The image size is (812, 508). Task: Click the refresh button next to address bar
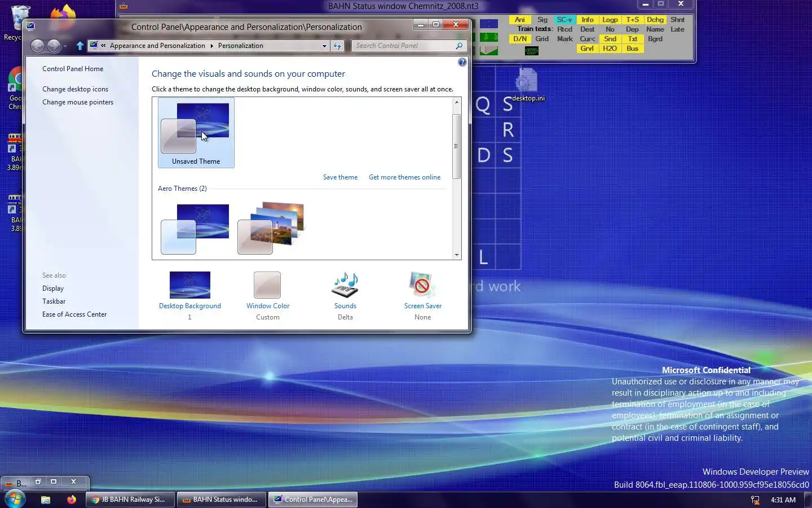[337, 46]
